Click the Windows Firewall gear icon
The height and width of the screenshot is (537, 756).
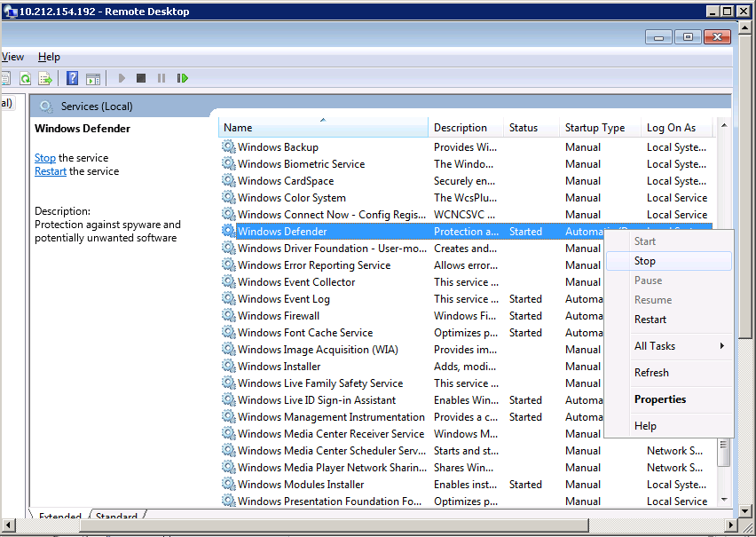point(228,315)
